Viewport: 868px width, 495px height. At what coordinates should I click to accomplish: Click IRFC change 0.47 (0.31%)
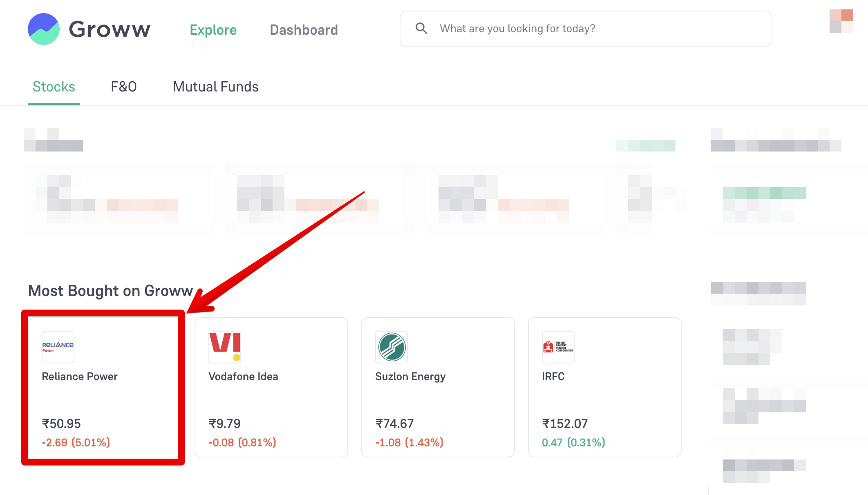click(x=574, y=443)
